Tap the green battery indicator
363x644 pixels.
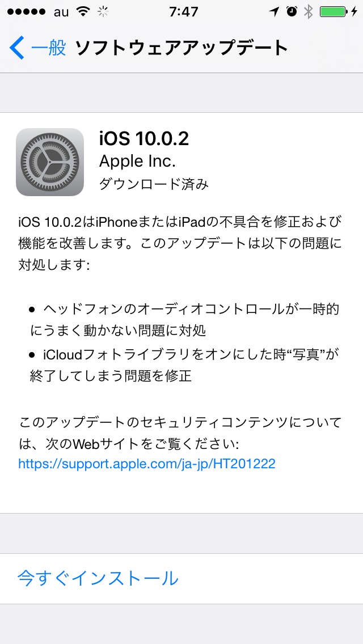pos(332,12)
